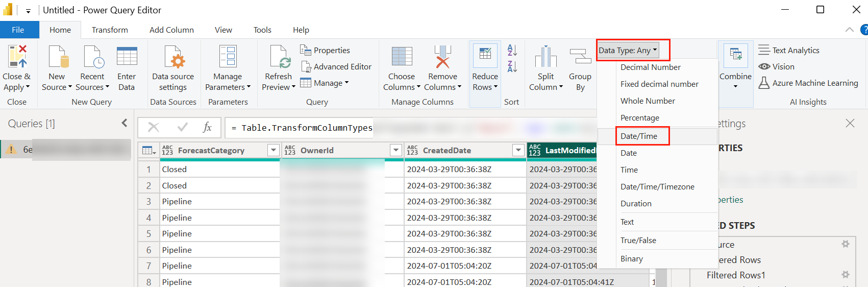Open the OwnerId column filter dropdown
Image resolution: width=868 pixels, height=287 pixels.
(x=396, y=150)
